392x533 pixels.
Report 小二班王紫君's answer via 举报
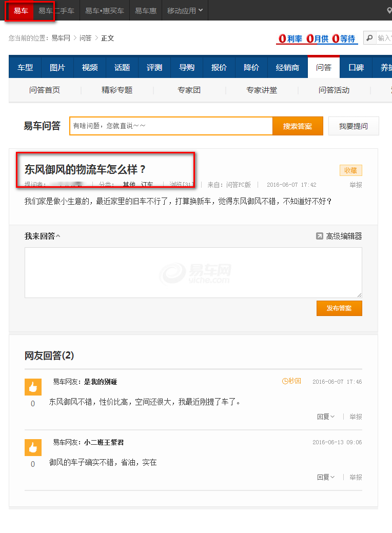(x=356, y=477)
